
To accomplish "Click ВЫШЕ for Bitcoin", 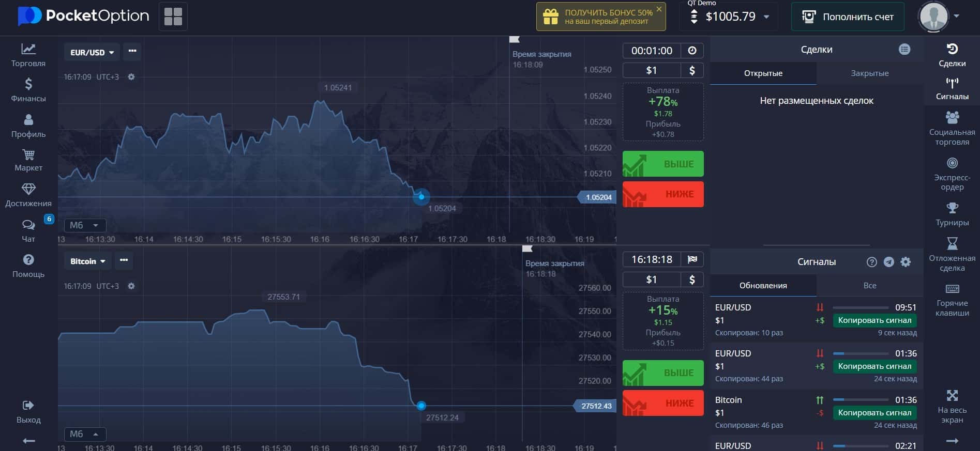I will [x=663, y=373].
